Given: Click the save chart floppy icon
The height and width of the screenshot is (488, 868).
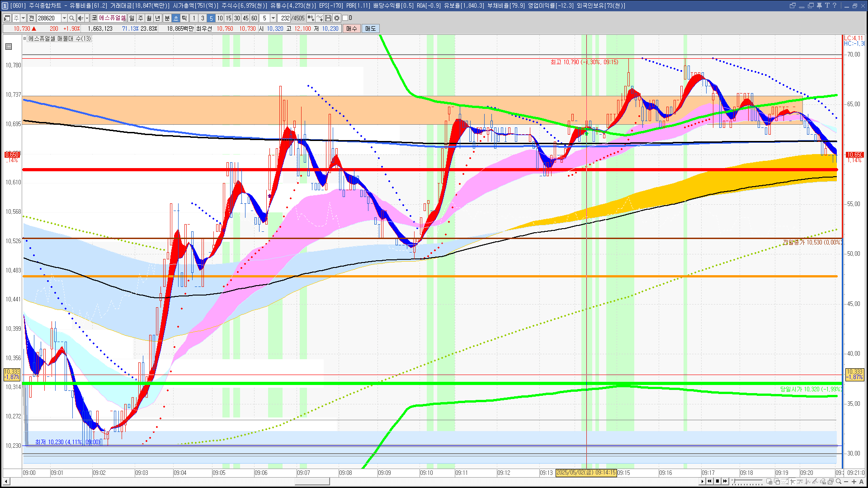Looking at the screenshot, I should pos(328,18).
